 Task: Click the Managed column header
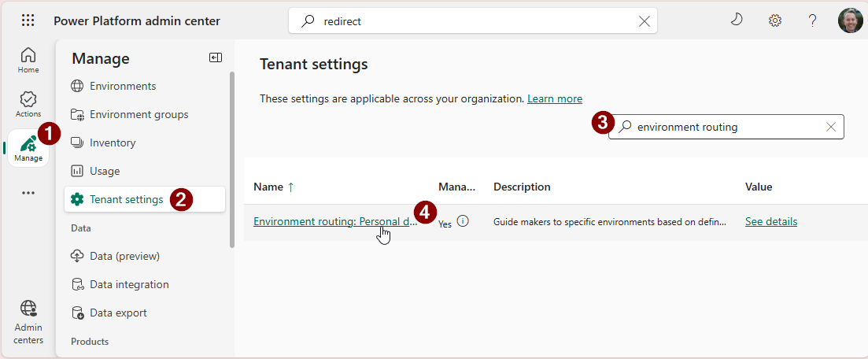456,187
